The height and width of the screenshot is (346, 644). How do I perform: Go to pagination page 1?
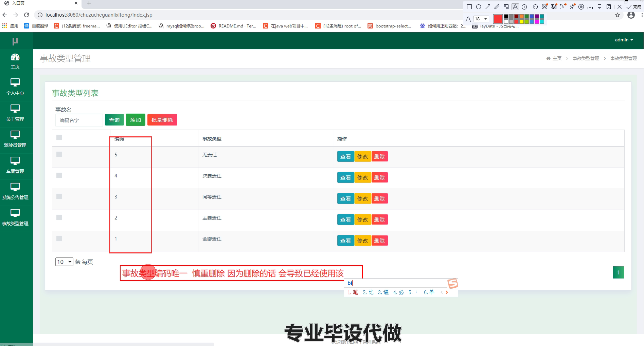(619, 272)
